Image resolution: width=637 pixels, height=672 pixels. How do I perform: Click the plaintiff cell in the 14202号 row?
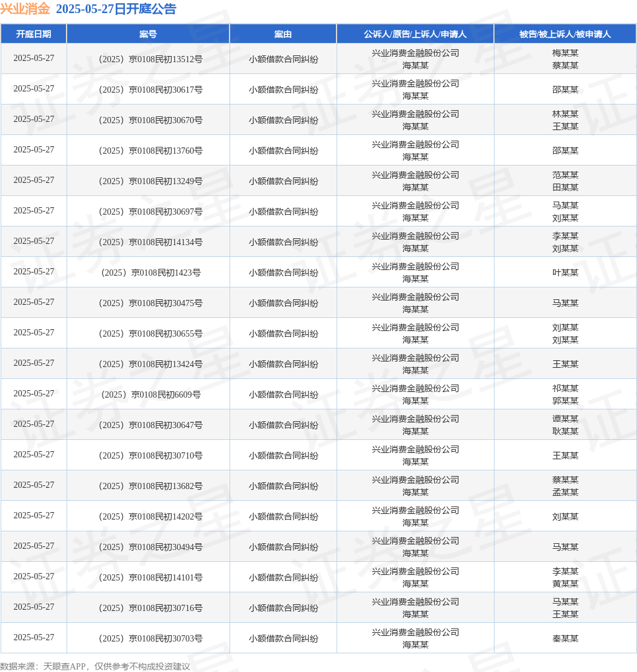click(415, 516)
